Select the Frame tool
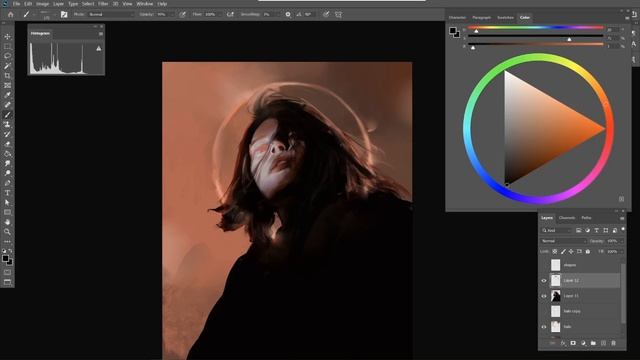This screenshot has width=640, height=360. (x=7, y=85)
